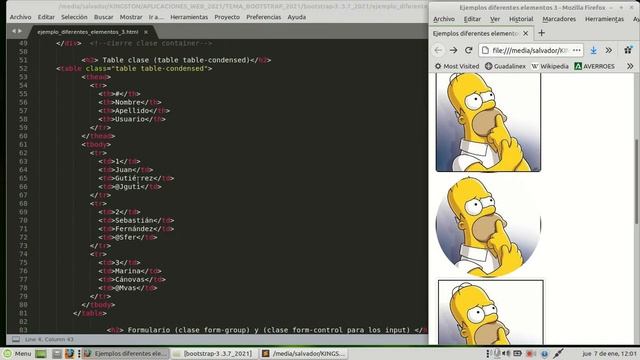The height and width of the screenshot is (360, 640).
Task: Open Sublime Text Archivo menu
Action: coord(20,17)
